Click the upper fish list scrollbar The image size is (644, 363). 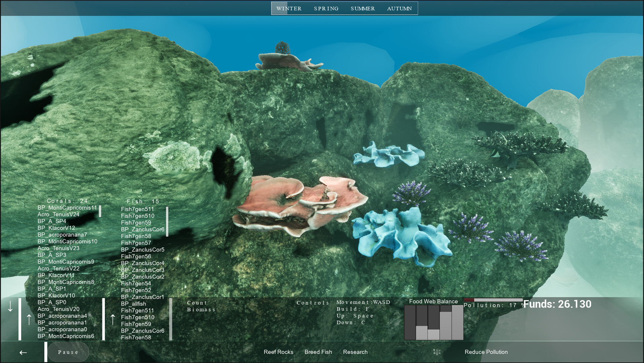click(x=167, y=221)
